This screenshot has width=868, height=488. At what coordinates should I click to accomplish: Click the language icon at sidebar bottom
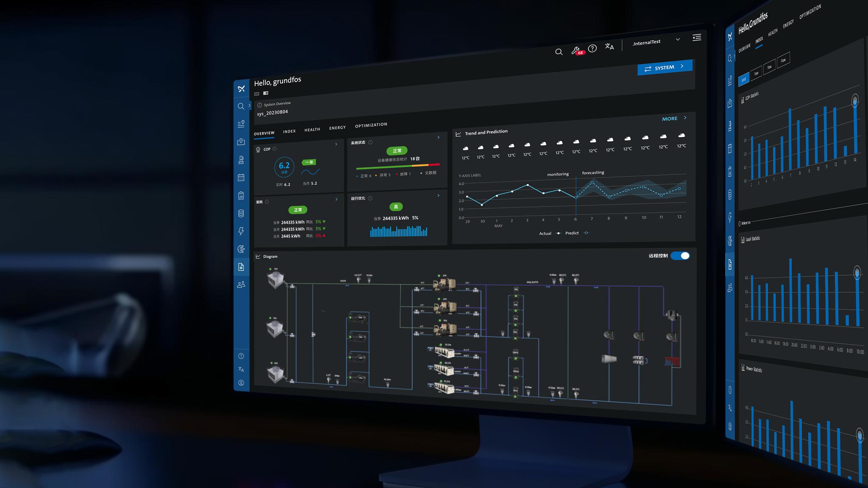pyautogui.click(x=241, y=369)
